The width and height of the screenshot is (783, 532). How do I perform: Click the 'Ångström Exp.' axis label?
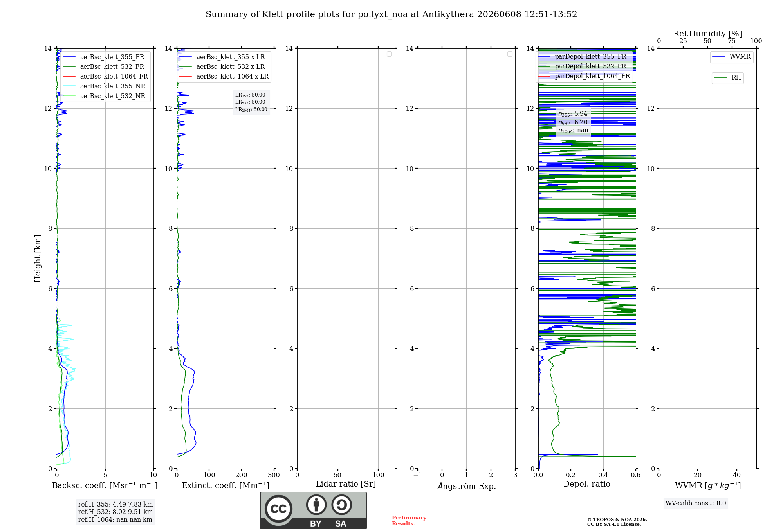point(467,486)
